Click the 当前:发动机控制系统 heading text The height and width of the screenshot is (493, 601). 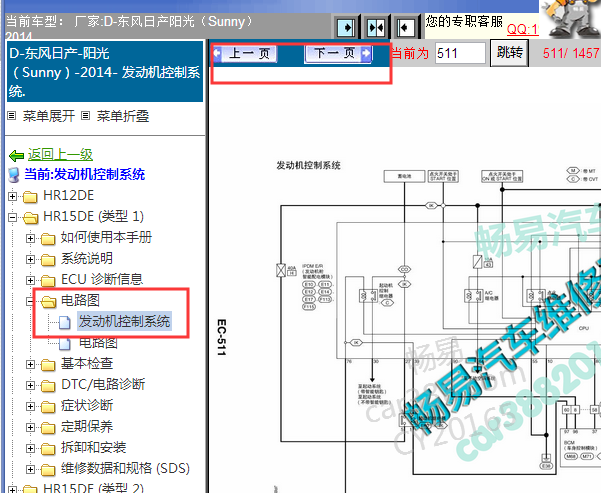pos(84,174)
